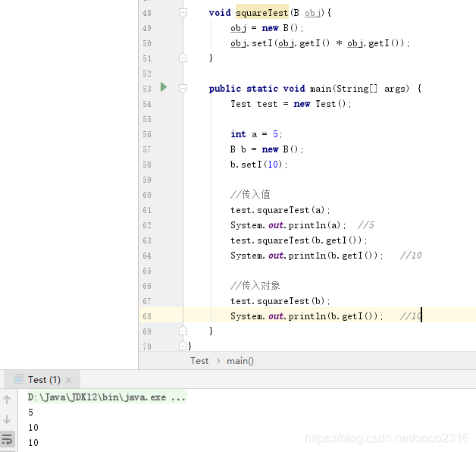Click line number 53 in the gutter
This screenshot has width=476, height=452.
(147, 89)
